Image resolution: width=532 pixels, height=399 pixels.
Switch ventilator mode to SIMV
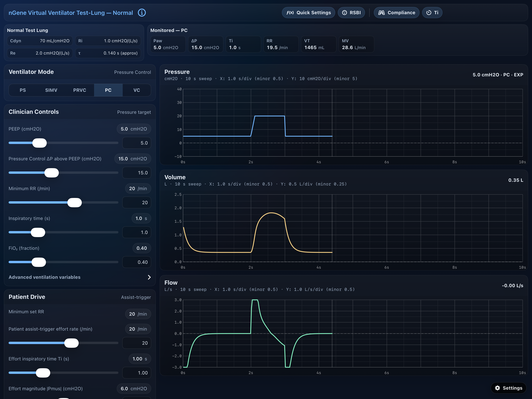[51, 90]
